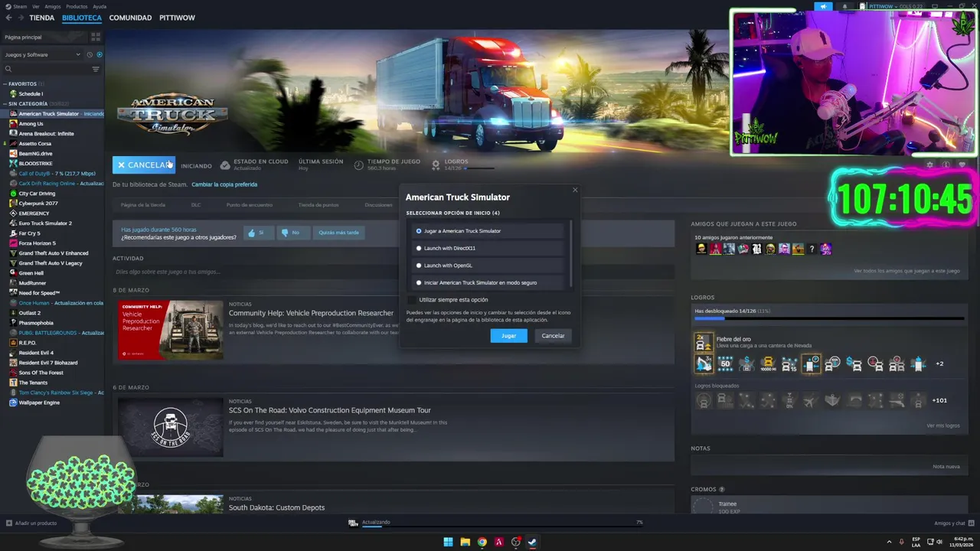
Task: Click the 10000 MI achievement icon
Action: pos(768,364)
